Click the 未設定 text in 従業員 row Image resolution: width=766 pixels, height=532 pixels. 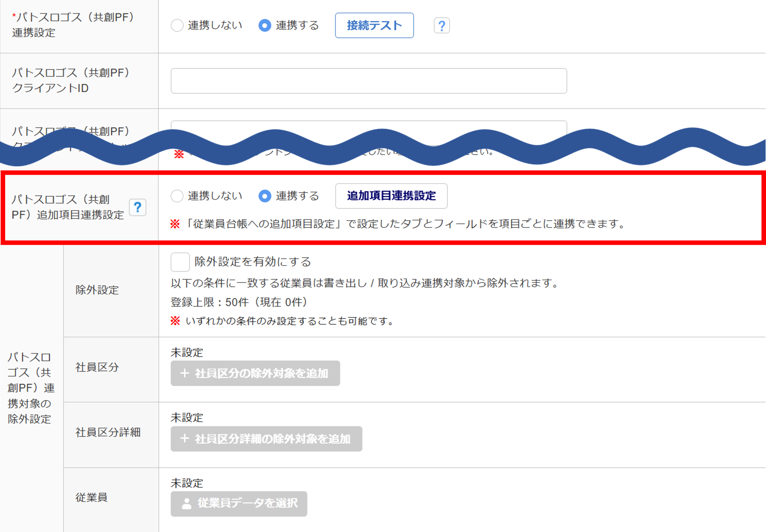(187, 483)
